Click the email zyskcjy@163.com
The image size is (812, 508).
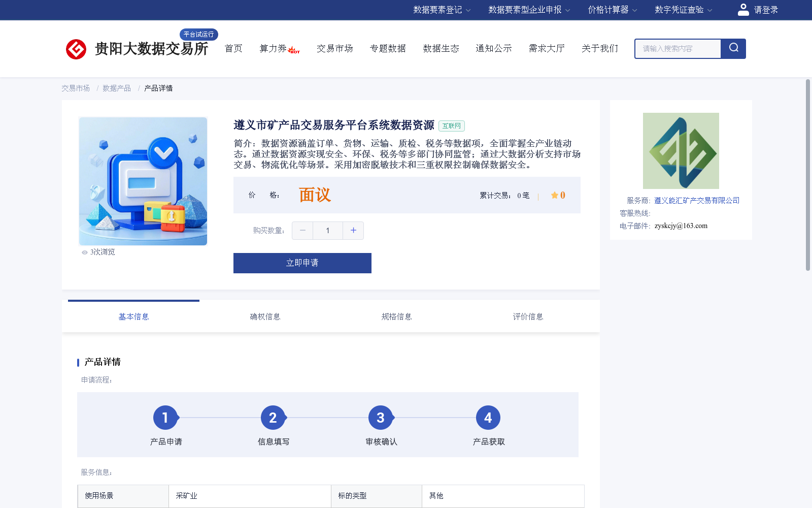[x=681, y=226]
